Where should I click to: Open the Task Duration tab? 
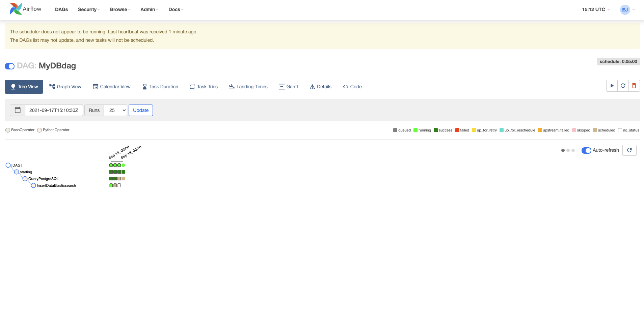(160, 87)
